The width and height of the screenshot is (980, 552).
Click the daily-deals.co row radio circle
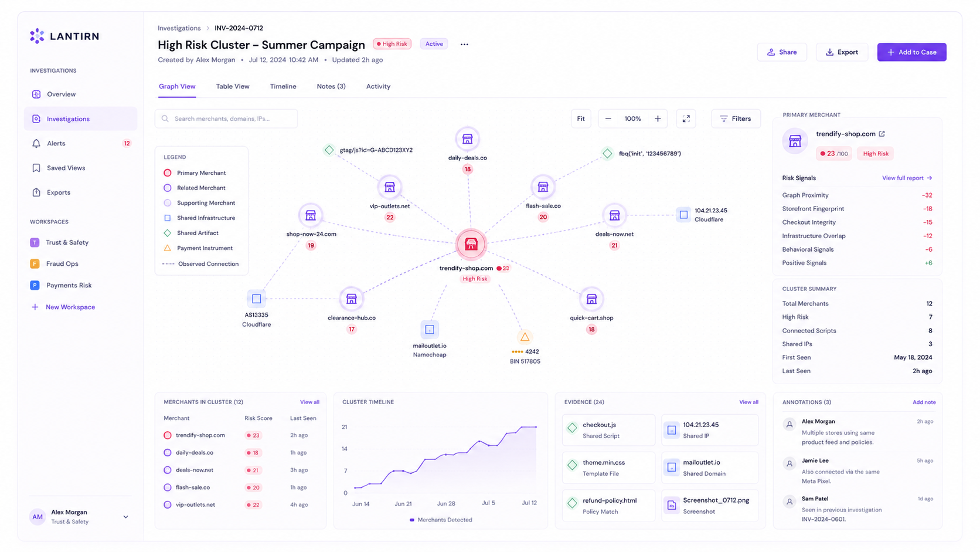(168, 453)
